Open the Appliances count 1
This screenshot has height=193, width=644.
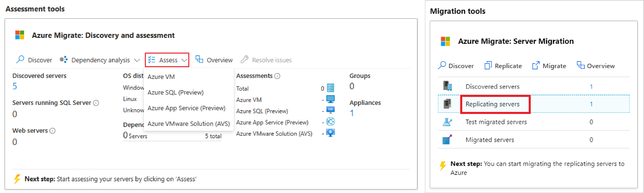tap(352, 113)
